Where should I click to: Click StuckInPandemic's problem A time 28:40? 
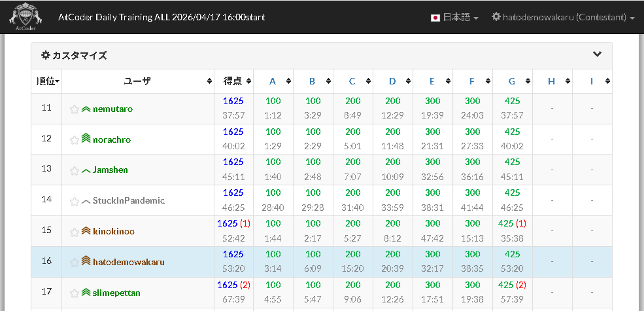click(x=273, y=208)
